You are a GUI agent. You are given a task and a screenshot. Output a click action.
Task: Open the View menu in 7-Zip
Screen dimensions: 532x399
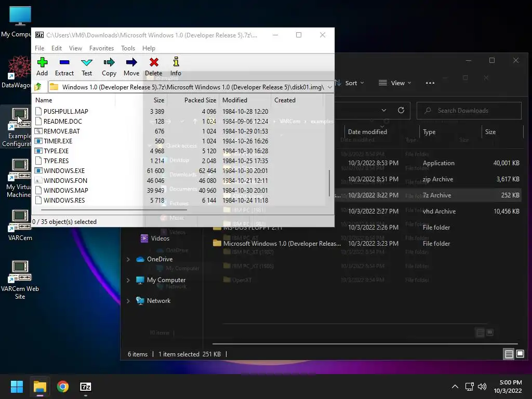[75, 48]
